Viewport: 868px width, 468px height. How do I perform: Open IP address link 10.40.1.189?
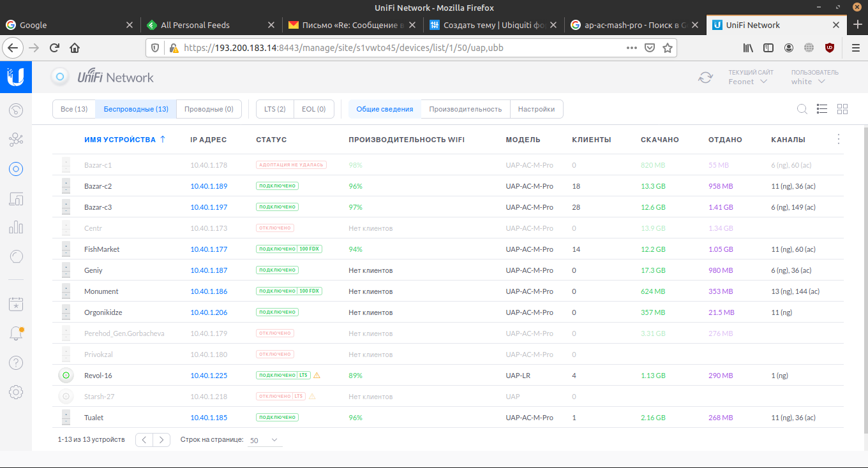tap(209, 186)
